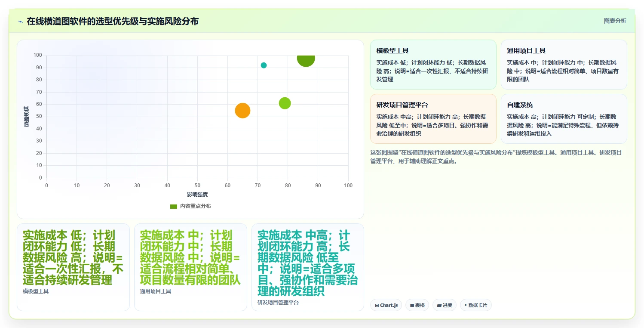Click the 进度 tag icon
The width and height of the screenshot is (644, 328).
[439, 305]
